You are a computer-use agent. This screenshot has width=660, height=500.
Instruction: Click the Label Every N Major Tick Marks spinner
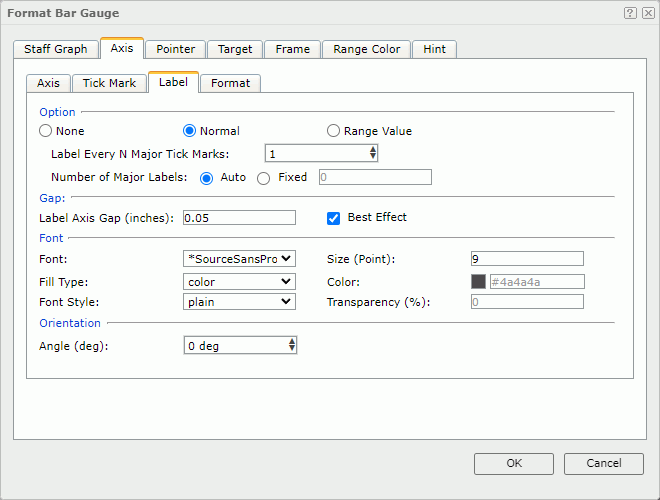coord(321,153)
